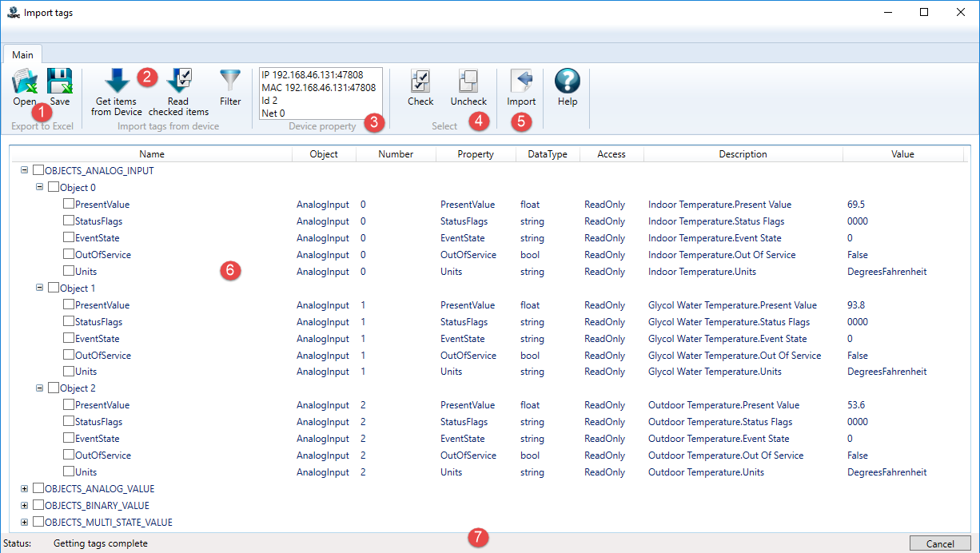
Task: Select Units row label under Object 1
Action: click(x=86, y=372)
